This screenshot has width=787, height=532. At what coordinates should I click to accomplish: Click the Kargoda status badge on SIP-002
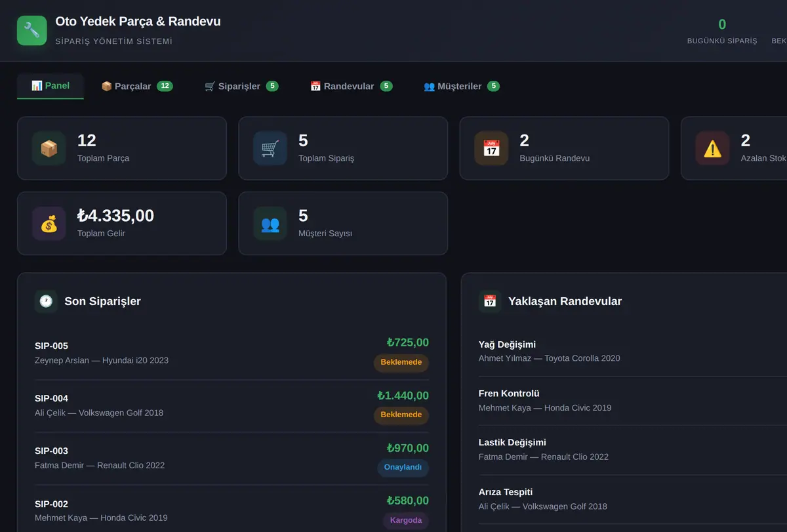[x=406, y=520]
